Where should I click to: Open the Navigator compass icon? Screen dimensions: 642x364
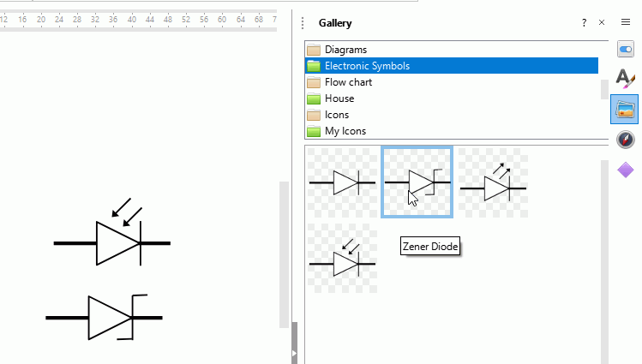click(x=625, y=139)
